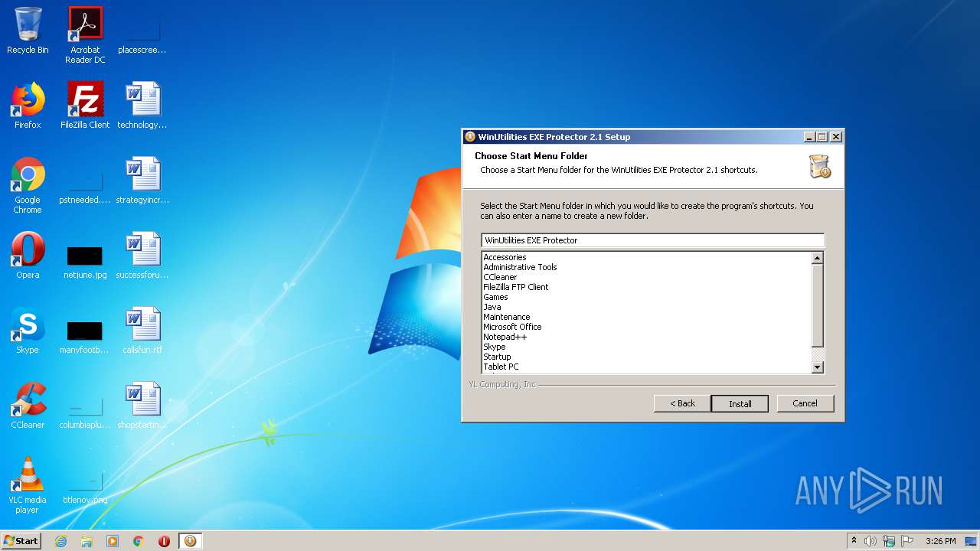Select Microsoft Office folder entry
The height and width of the screenshot is (551, 980).
pos(512,327)
